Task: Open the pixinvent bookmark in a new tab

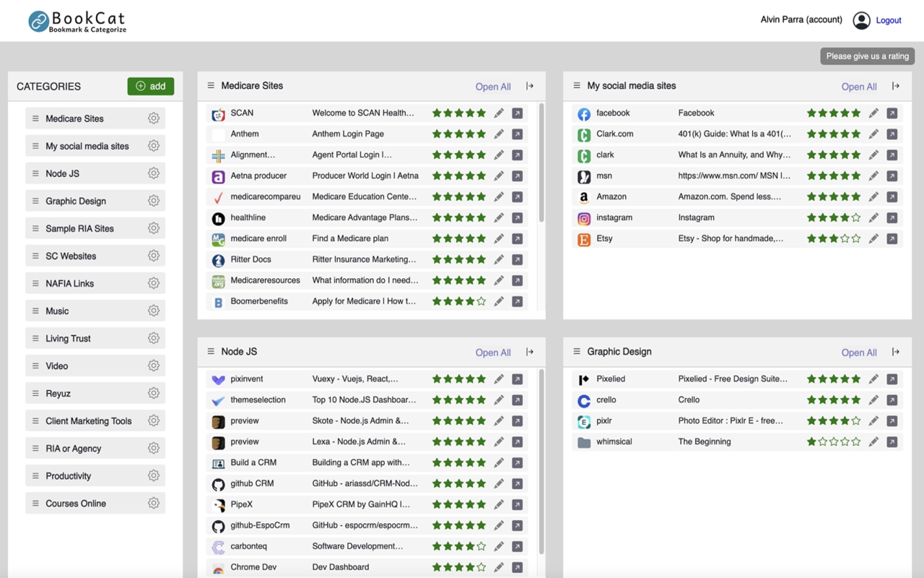Action: pos(518,379)
